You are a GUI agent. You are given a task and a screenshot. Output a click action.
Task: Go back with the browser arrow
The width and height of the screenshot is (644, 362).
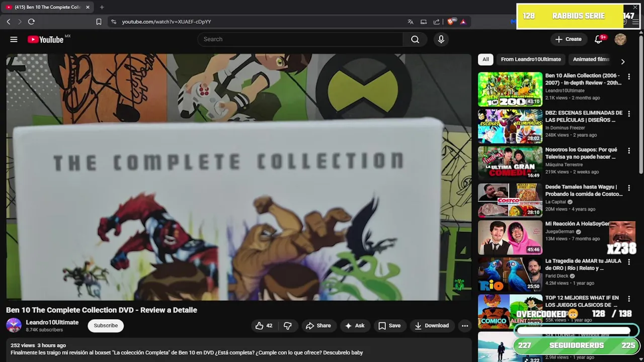(9, 22)
